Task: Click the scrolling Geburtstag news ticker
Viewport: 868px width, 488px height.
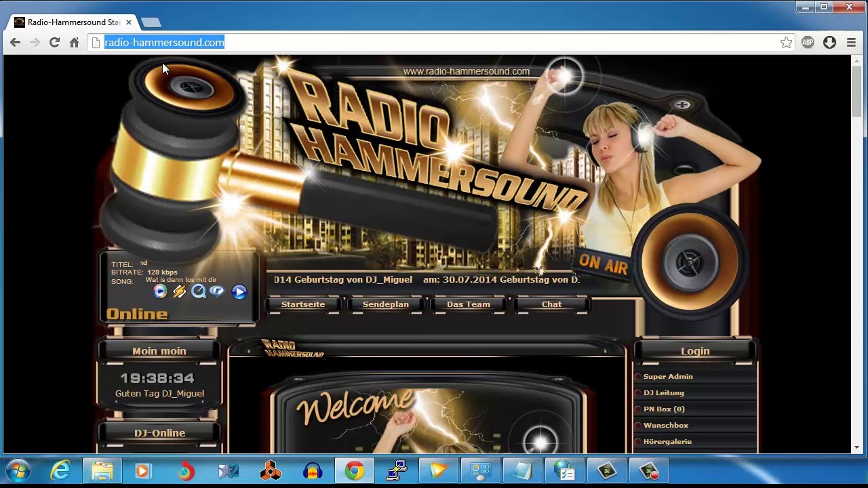Action: tap(427, 280)
